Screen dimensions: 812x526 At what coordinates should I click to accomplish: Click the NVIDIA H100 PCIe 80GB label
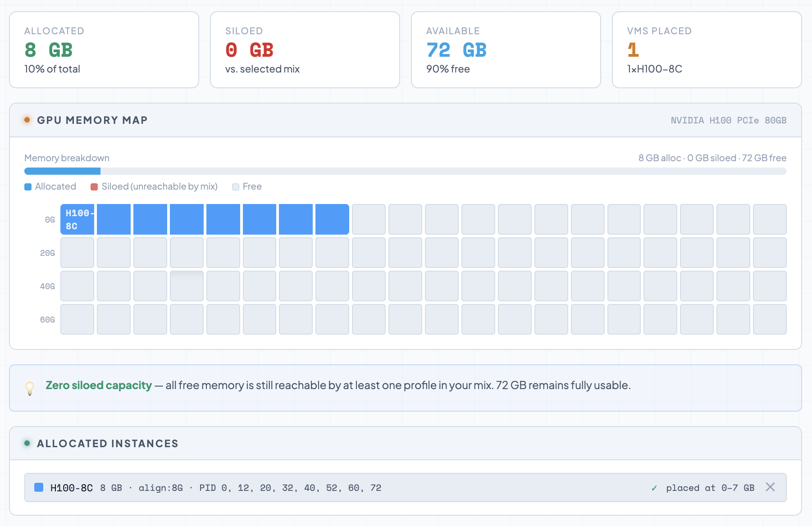click(728, 120)
